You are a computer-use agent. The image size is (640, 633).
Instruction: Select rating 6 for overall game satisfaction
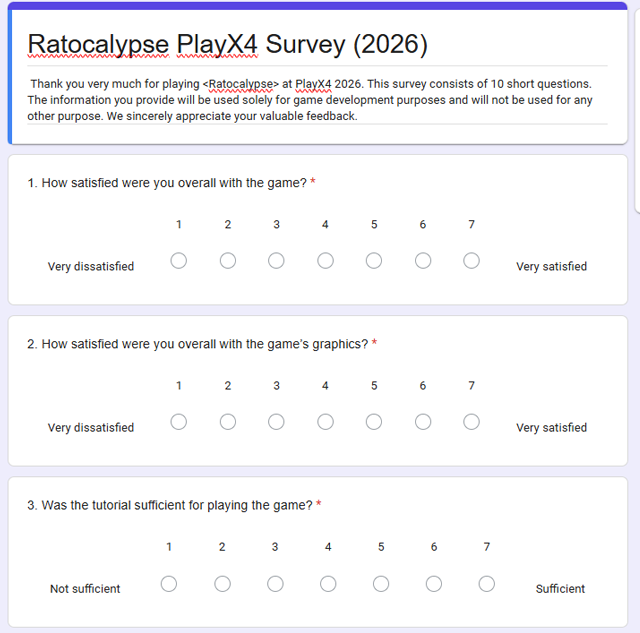[423, 260]
